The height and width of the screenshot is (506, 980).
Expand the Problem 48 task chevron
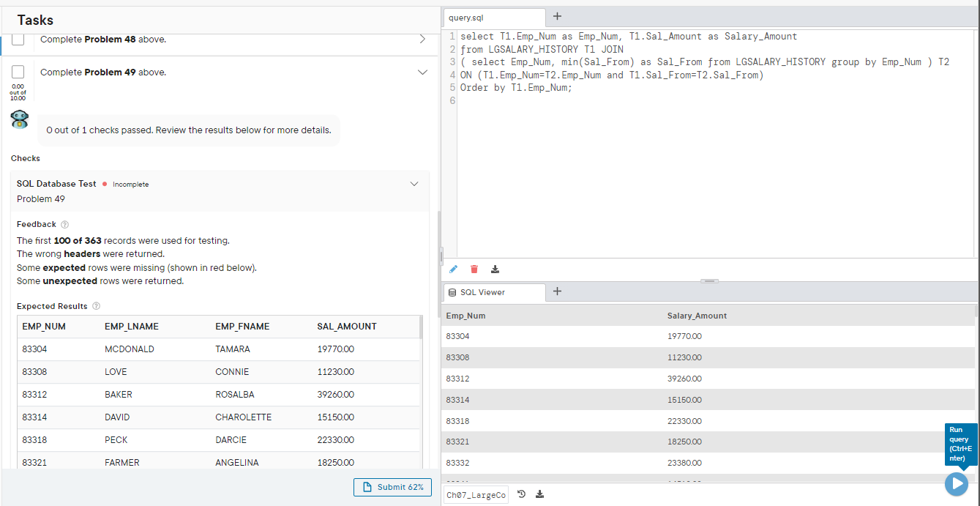pos(422,39)
